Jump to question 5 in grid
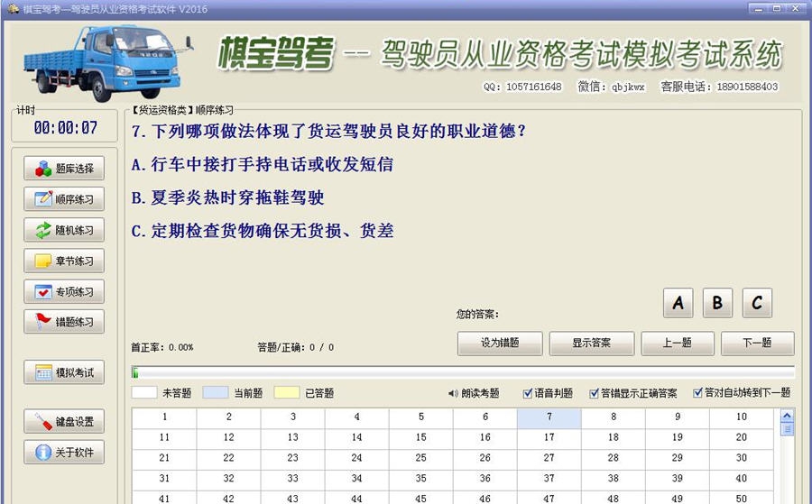 click(421, 417)
